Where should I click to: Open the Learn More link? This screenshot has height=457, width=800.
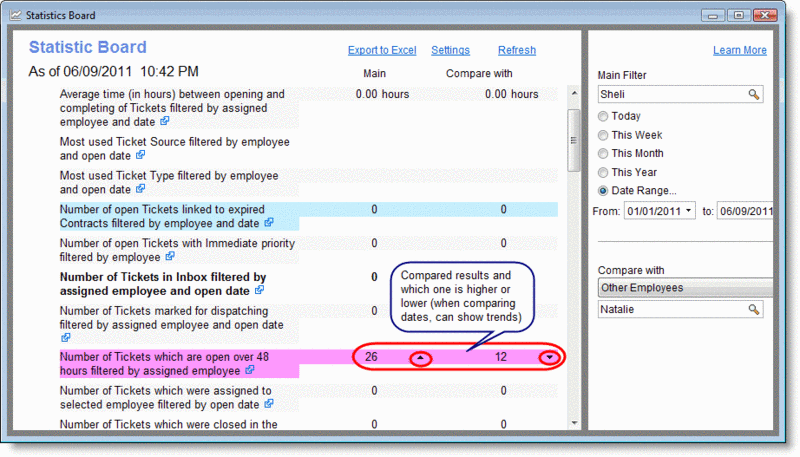pyautogui.click(x=740, y=50)
